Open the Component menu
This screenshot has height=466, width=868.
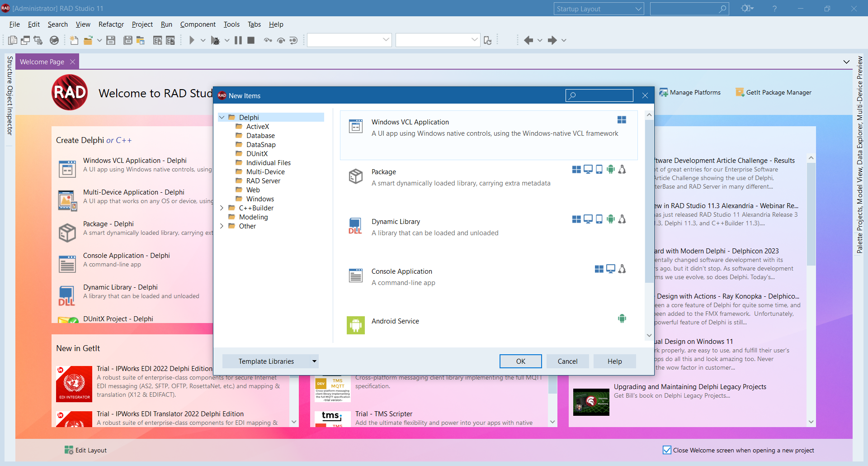tap(198, 24)
